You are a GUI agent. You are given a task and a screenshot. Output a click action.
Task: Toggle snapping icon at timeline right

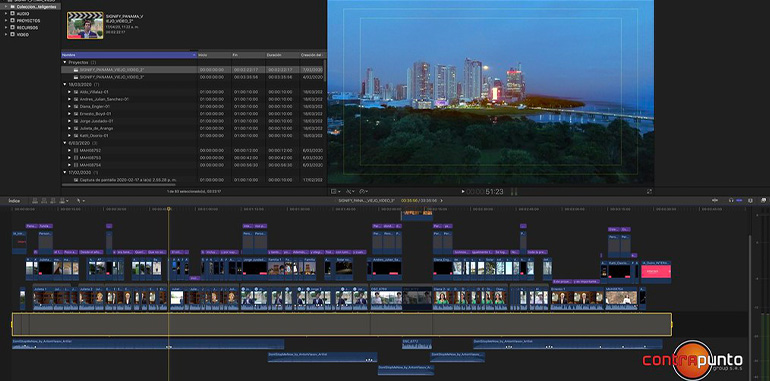[x=750, y=201]
